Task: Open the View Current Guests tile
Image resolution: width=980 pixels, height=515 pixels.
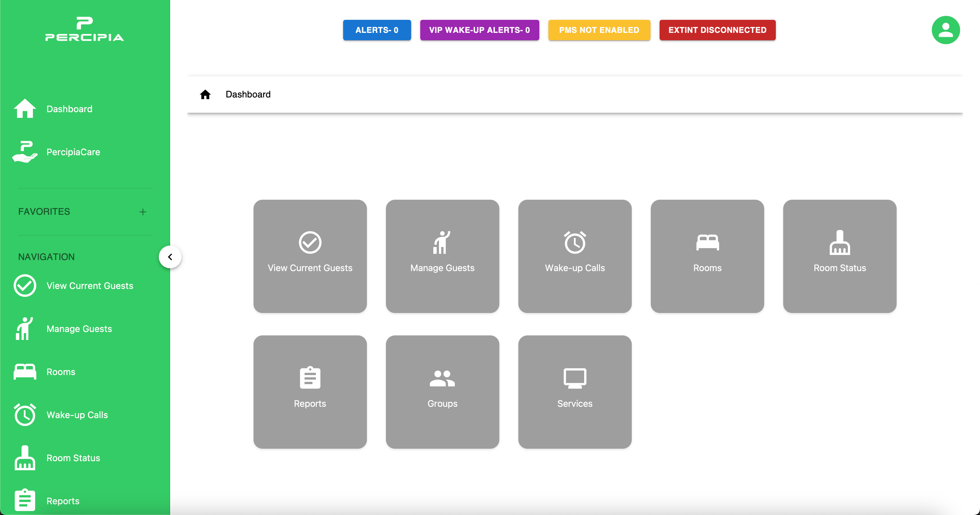Action: click(x=310, y=256)
